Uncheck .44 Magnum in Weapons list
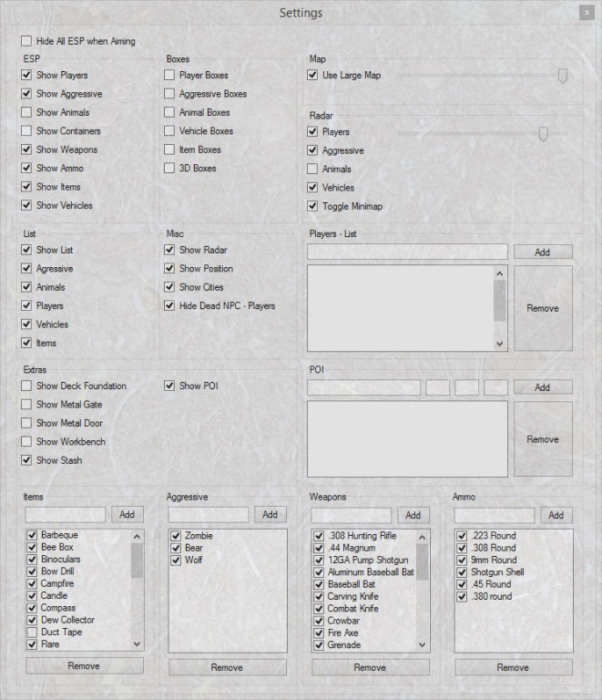Image resolution: width=602 pixels, height=700 pixels. [x=319, y=548]
